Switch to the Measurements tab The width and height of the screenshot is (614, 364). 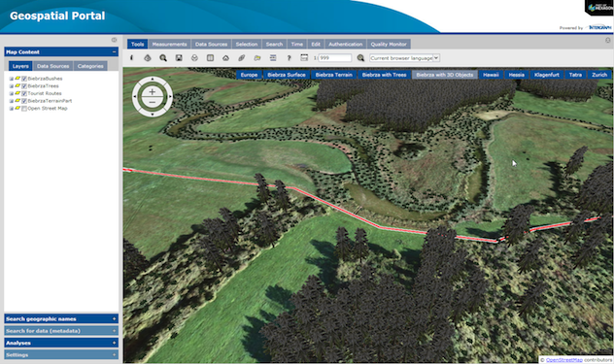tap(170, 45)
